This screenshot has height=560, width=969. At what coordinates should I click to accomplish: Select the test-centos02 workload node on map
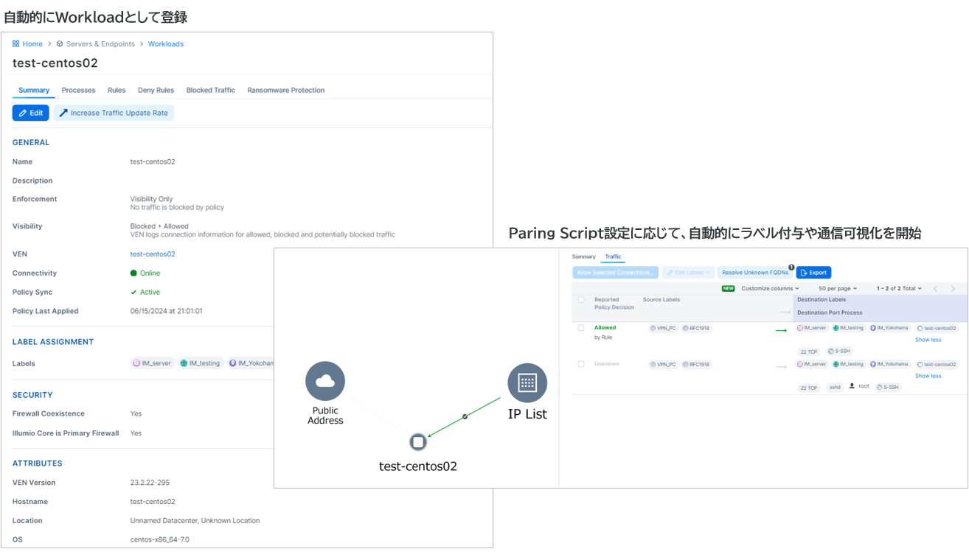tap(418, 442)
